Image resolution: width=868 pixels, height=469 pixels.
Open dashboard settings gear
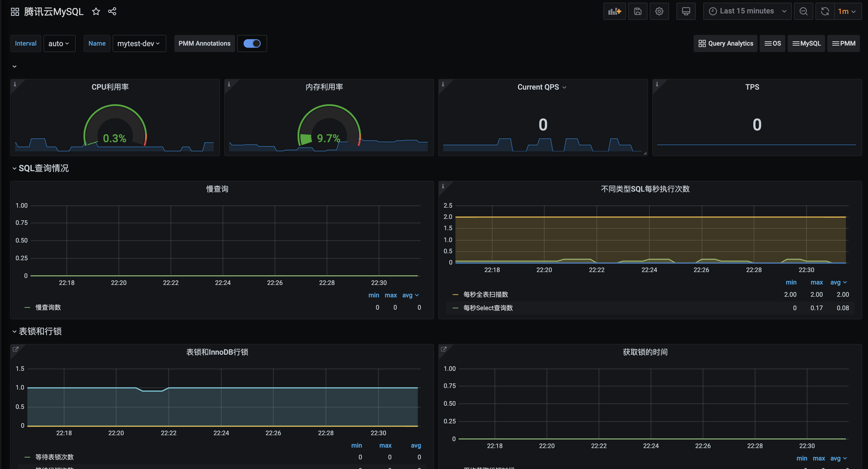[659, 12]
